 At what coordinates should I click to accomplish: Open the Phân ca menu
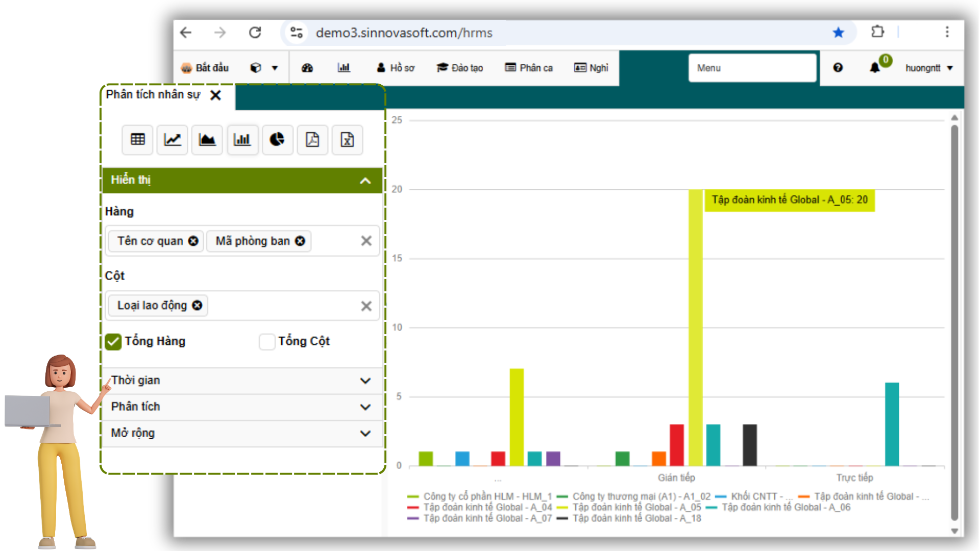click(x=529, y=68)
